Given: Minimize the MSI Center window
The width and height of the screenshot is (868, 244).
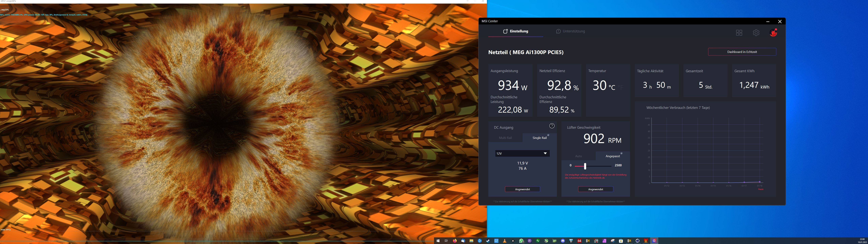Looking at the screenshot, I should tap(768, 21).
